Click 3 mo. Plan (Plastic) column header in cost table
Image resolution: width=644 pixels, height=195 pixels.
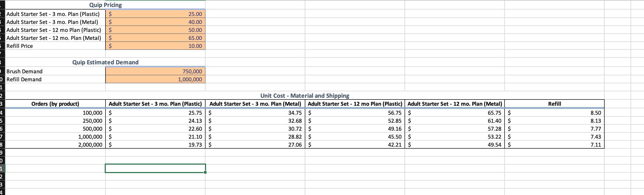point(155,104)
